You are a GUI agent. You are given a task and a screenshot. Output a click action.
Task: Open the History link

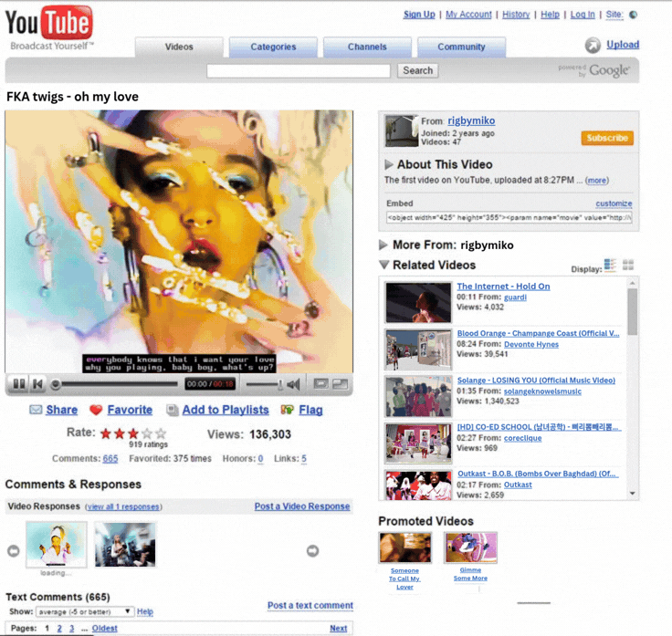click(x=516, y=15)
